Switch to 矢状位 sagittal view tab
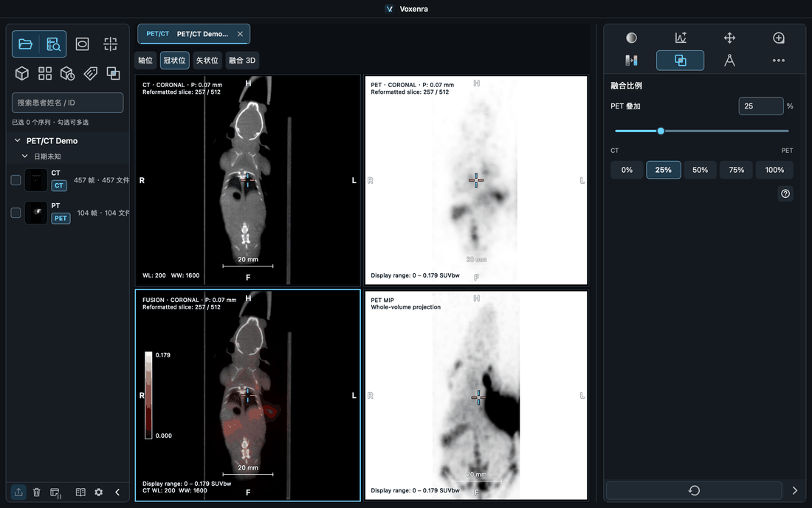The width and height of the screenshot is (812, 508). click(207, 60)
